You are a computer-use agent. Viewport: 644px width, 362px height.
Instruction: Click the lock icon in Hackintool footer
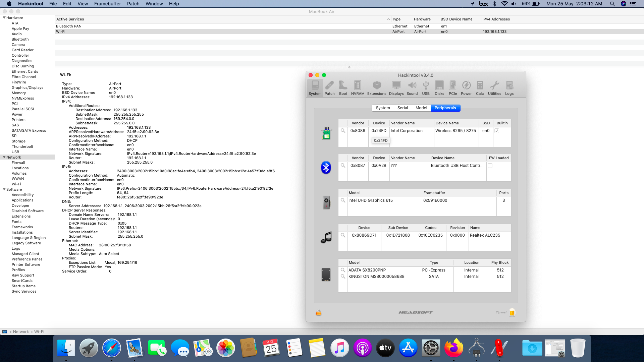tap(319, 312)
